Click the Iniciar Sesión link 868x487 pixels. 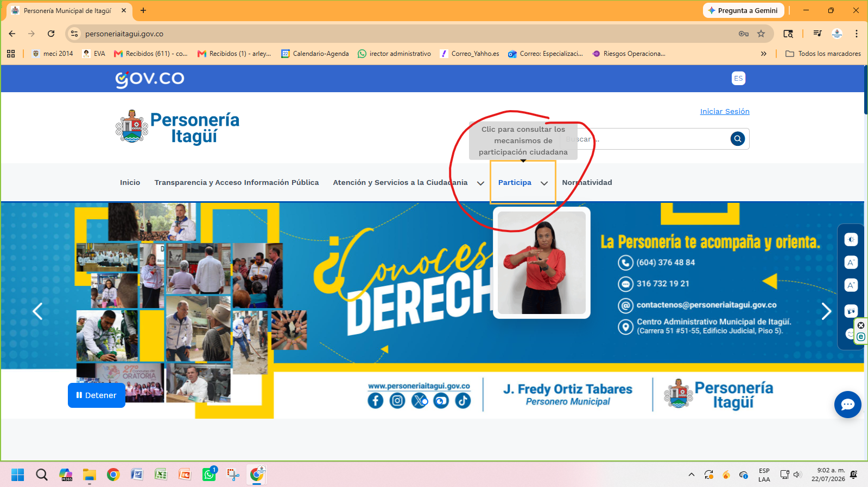(725, 111)
